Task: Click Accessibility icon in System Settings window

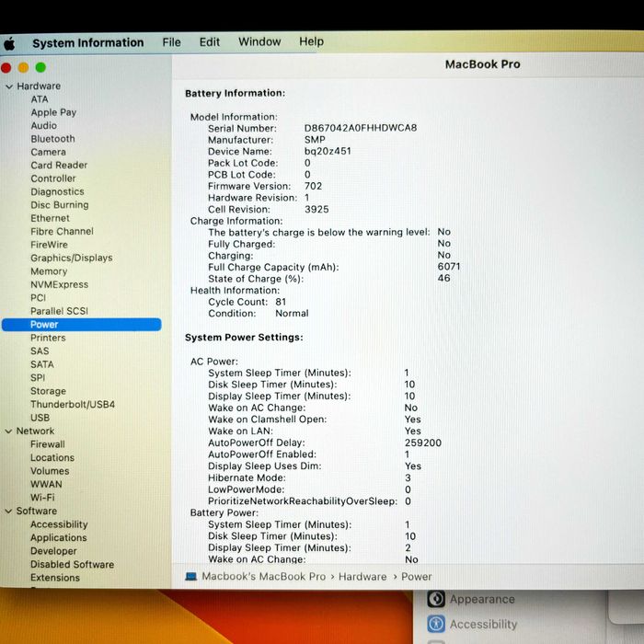Action: click(x=436, y=624)
